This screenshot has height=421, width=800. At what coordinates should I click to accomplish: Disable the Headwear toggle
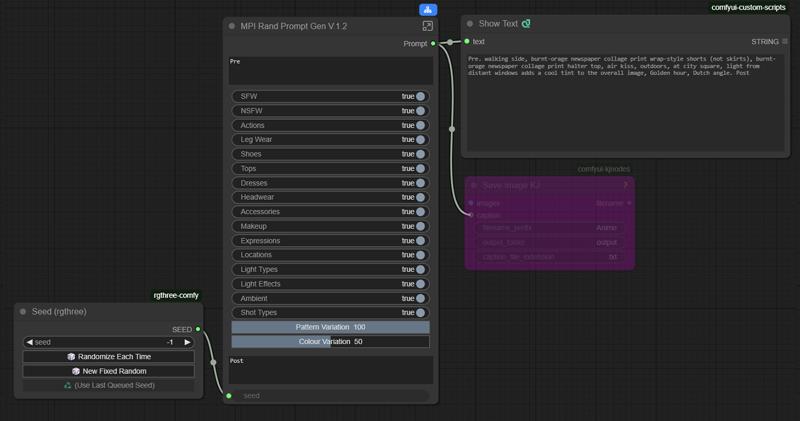[420, 197]
